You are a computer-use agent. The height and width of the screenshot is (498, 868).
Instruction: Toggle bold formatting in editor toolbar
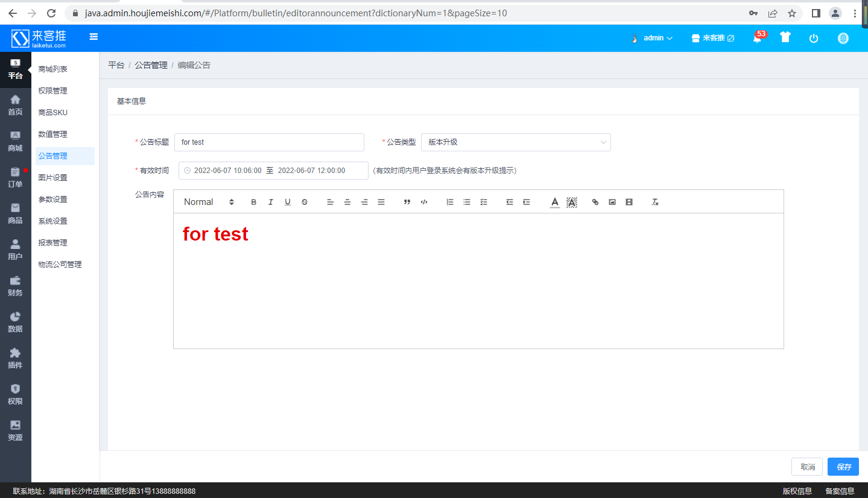click(x=254, y=202)
